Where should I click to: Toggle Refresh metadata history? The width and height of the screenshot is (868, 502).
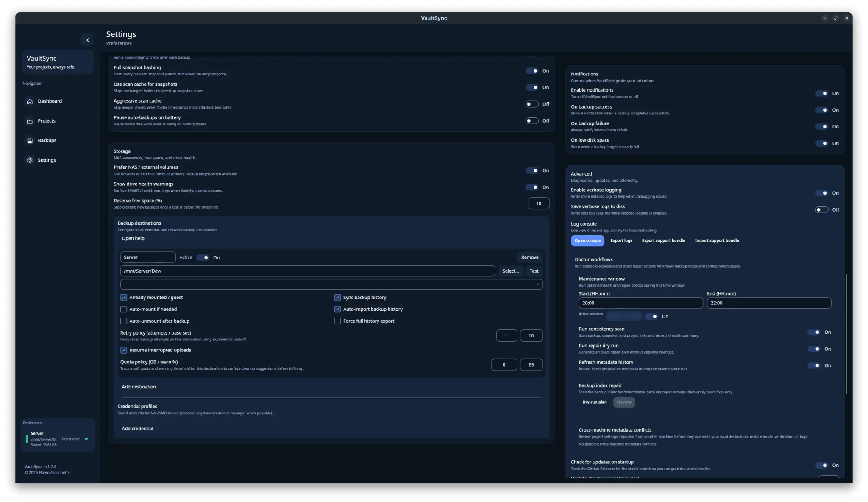[814, 365]
